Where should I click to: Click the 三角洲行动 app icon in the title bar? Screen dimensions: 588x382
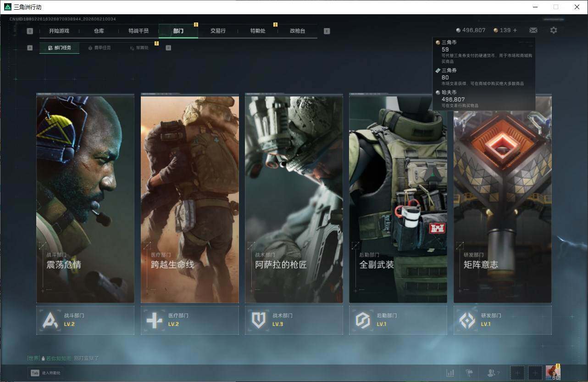(7, 7)
